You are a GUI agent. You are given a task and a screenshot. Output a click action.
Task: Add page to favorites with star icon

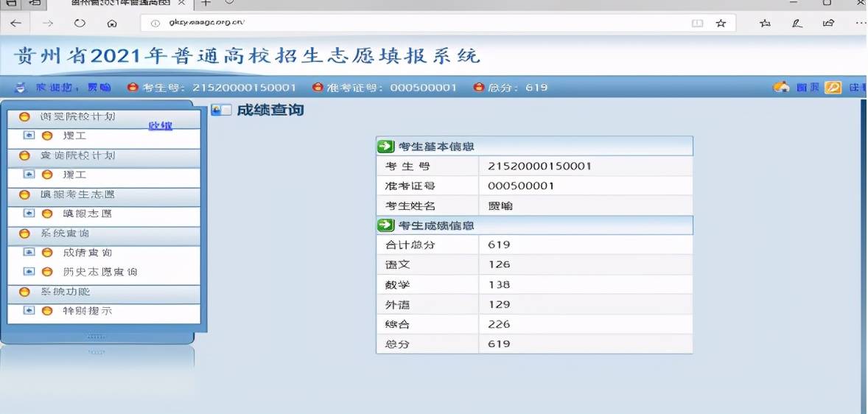pos(721,24)
